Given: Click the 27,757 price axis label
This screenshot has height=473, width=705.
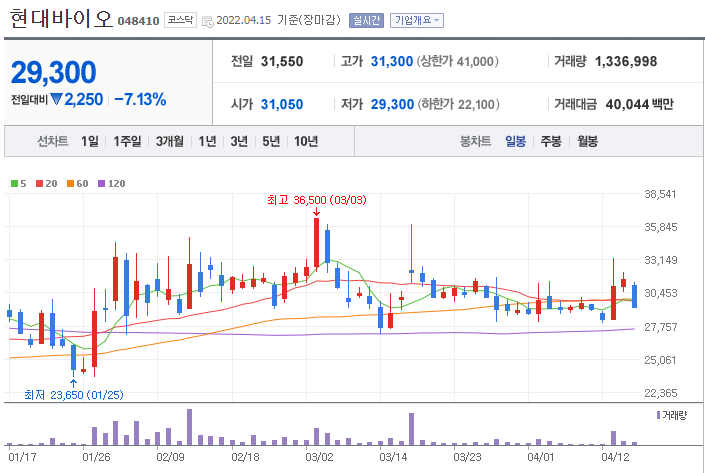Looking at the screenshot, I should click(660, 327).
